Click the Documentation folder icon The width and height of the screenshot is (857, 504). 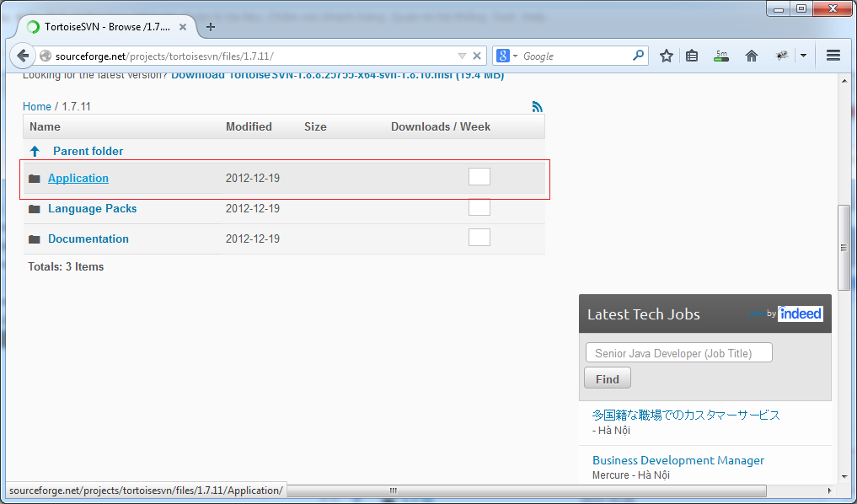[x=35, y=239]
